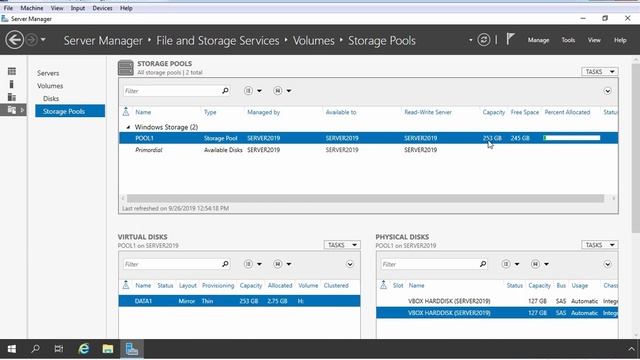Open the Manage menu
This screenshot has height=360, width=640.
(x=538, y=40)
